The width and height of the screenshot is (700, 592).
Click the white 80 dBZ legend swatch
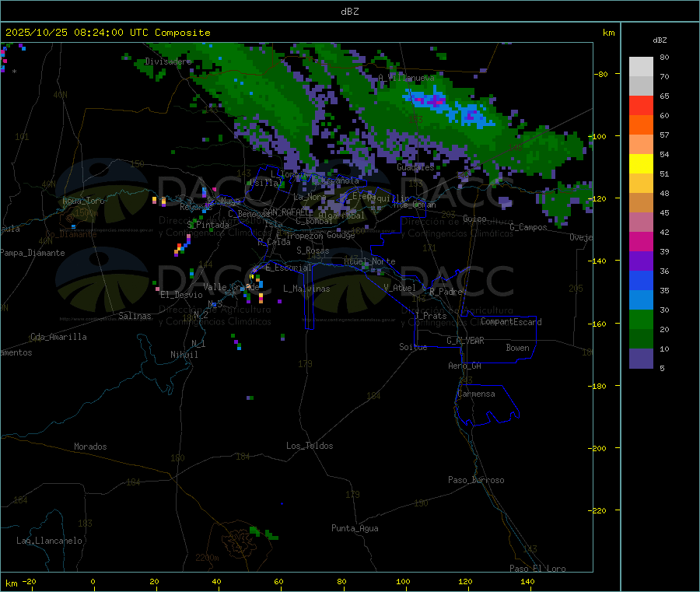(x=641, y=67)
